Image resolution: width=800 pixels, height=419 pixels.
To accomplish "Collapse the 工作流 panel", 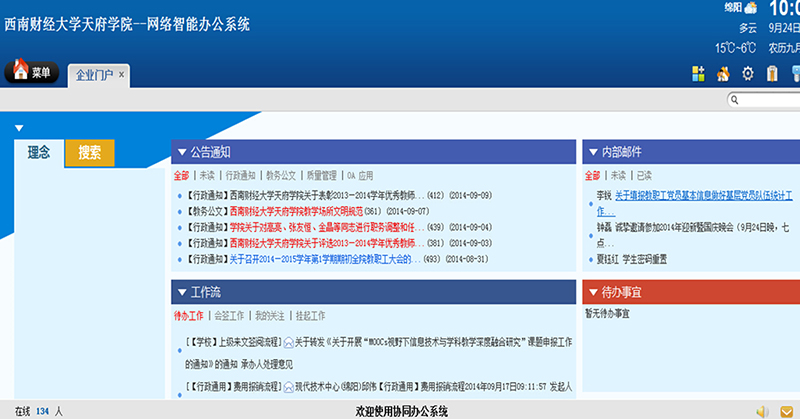I will pos(181,292).
